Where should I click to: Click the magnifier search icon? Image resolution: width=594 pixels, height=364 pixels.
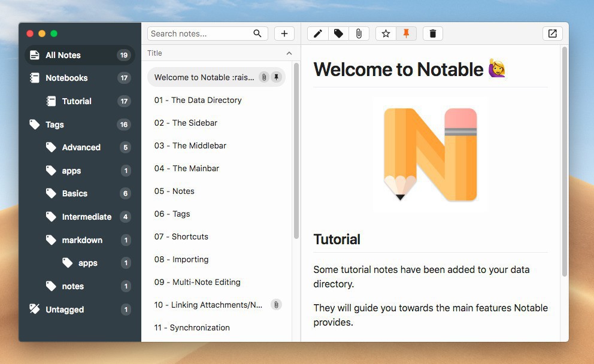257,34
